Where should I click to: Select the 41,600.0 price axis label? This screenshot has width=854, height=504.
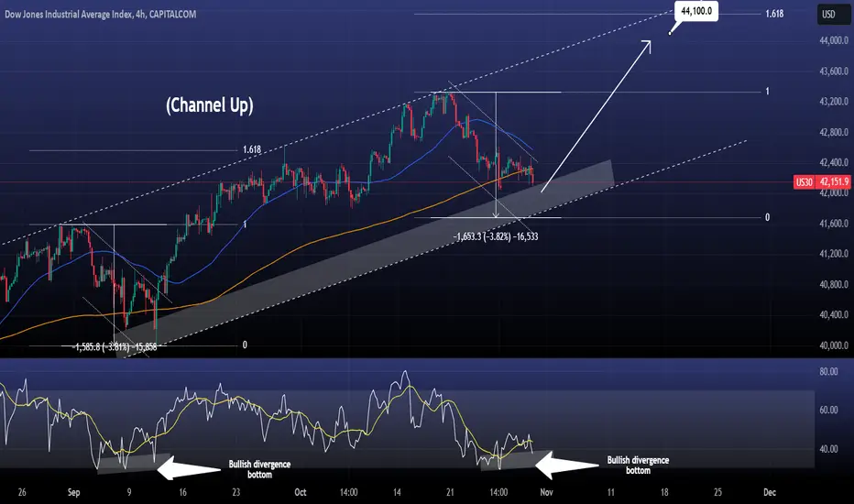(x=834, y=224)
